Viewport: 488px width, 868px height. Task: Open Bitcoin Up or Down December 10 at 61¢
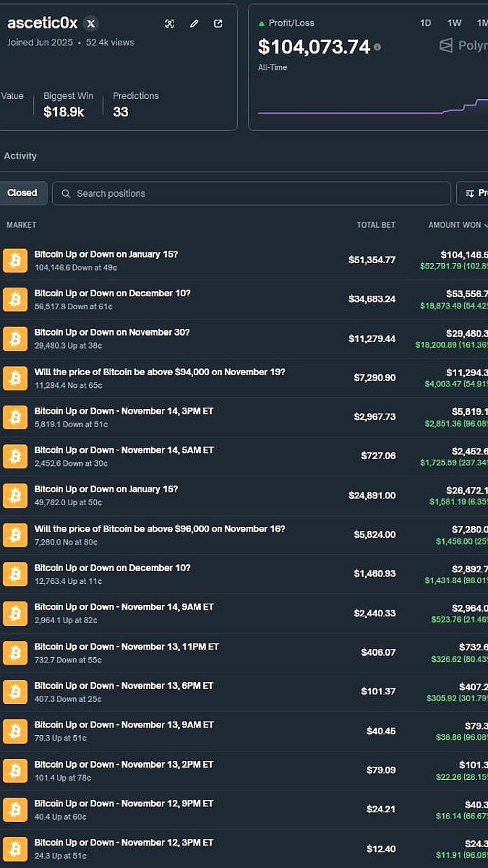coord(113,294)
